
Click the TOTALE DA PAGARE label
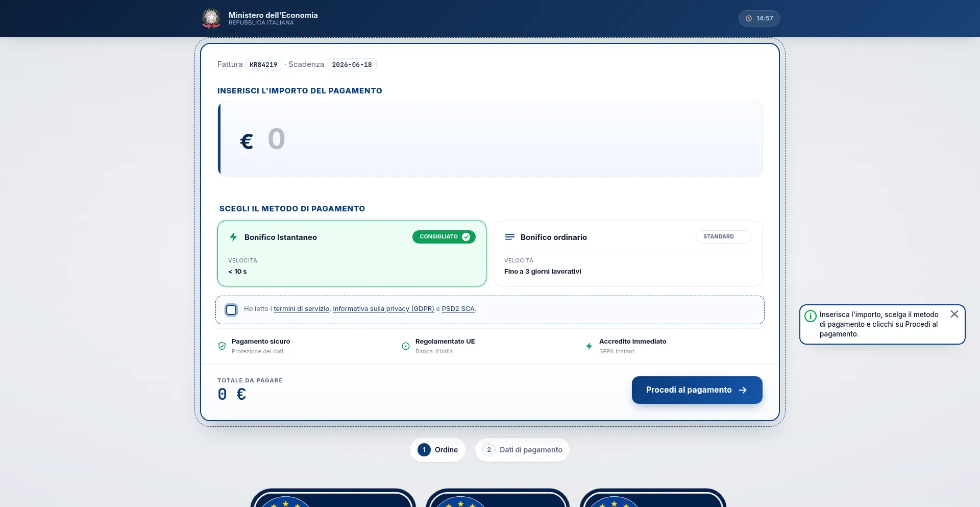250,380
